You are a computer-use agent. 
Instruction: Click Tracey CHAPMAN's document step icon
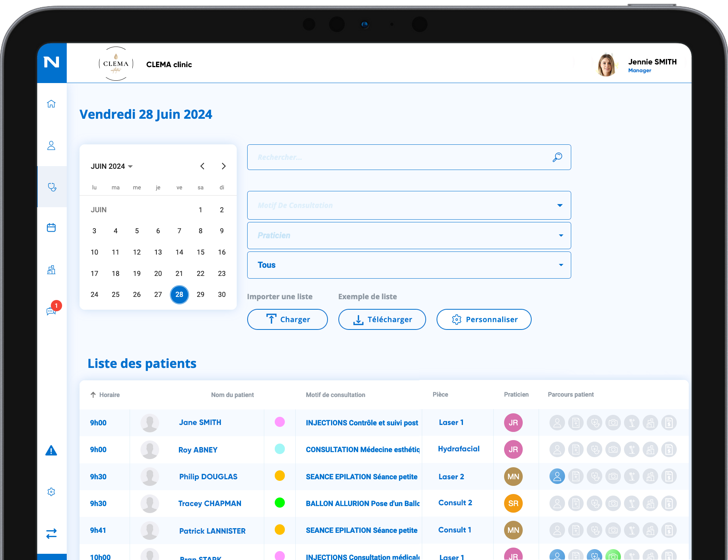575,503
